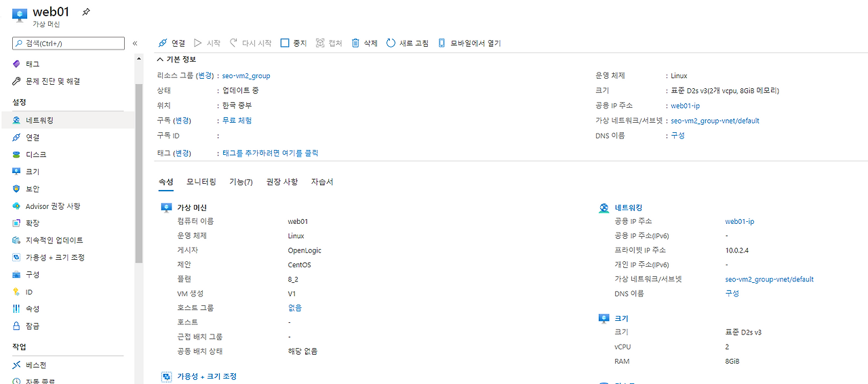Click the 태그를 추가하려면 여기를 클릭 link
Viewport: 868px width, 384px height.
(271, 153)
